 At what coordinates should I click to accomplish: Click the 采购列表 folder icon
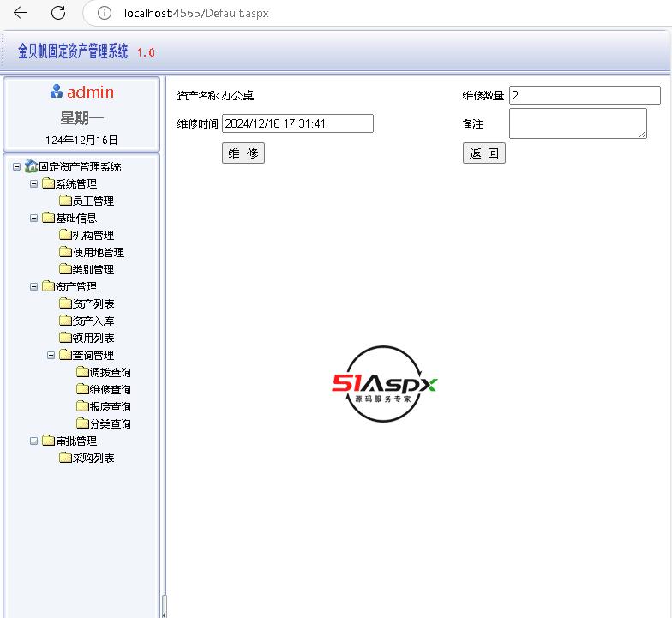coord(65,458)
